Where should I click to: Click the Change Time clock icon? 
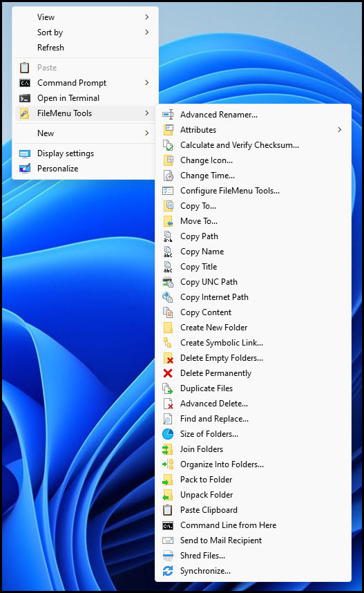(x=168, y=176)
